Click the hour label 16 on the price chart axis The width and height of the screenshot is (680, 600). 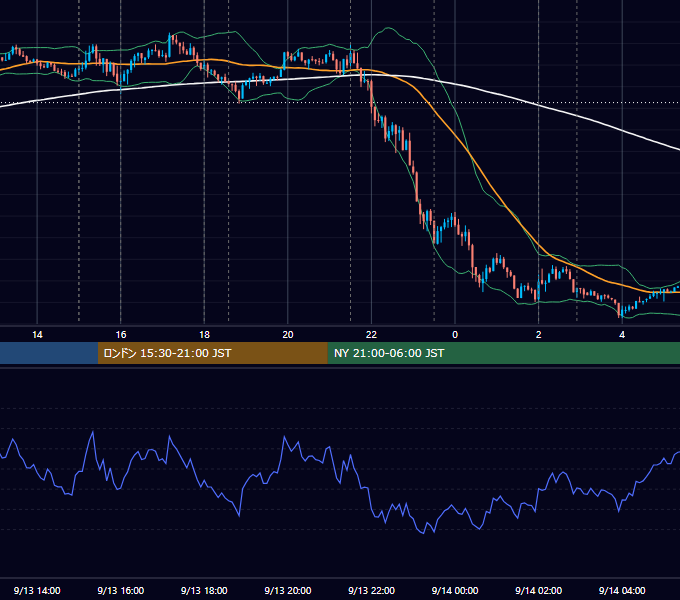click(121, 335)
